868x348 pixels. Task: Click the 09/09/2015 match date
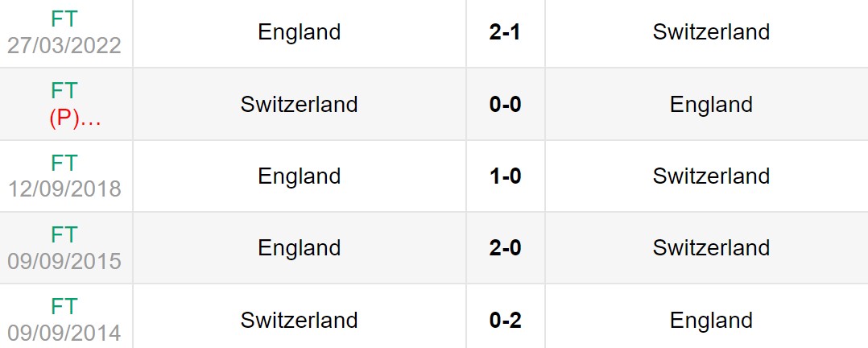[64, 261]
